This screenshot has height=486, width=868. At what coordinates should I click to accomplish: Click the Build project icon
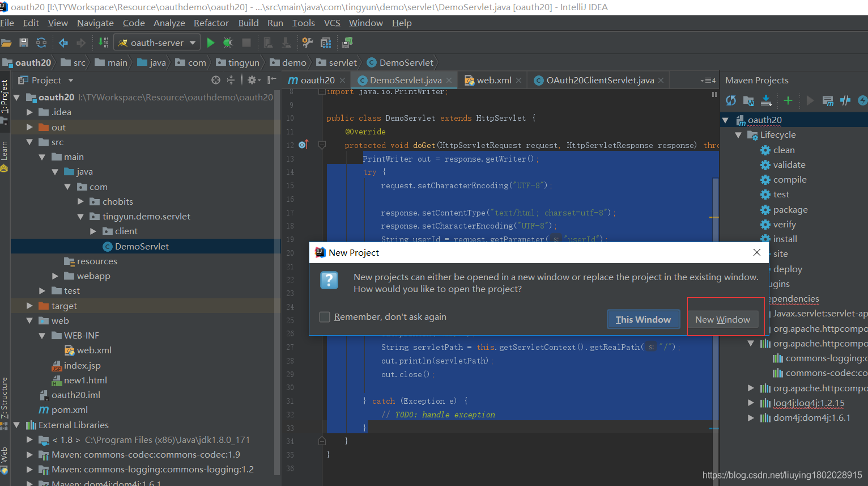[104, 43]
